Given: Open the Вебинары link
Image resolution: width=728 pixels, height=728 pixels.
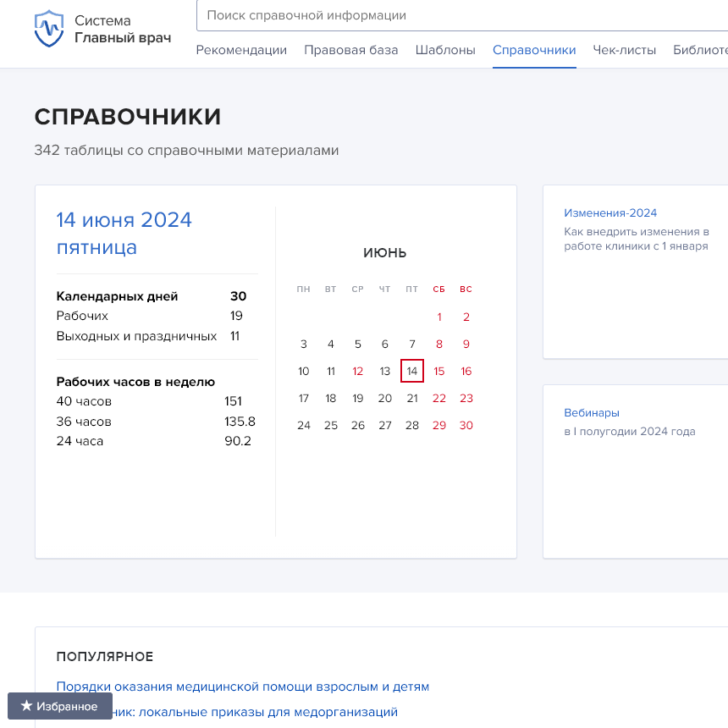Looking at the screenshot, I should click(x=592, y=413).
